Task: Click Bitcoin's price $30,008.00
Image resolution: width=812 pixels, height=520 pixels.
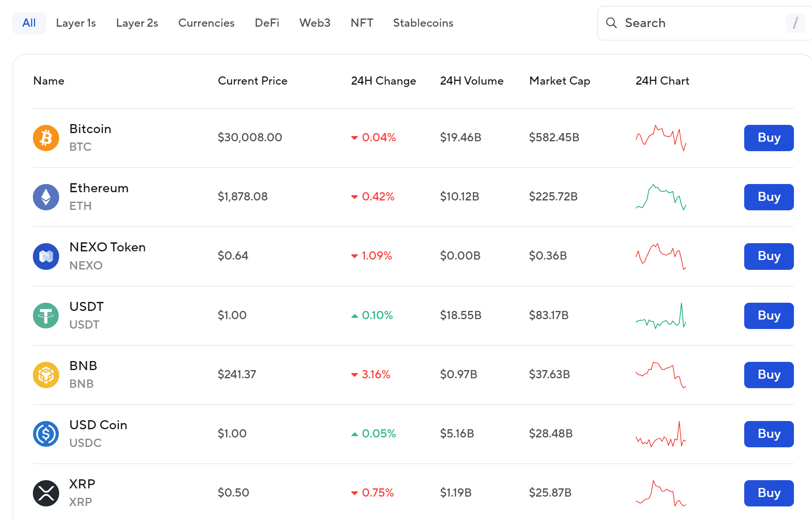Action: [x=250, y=138]
